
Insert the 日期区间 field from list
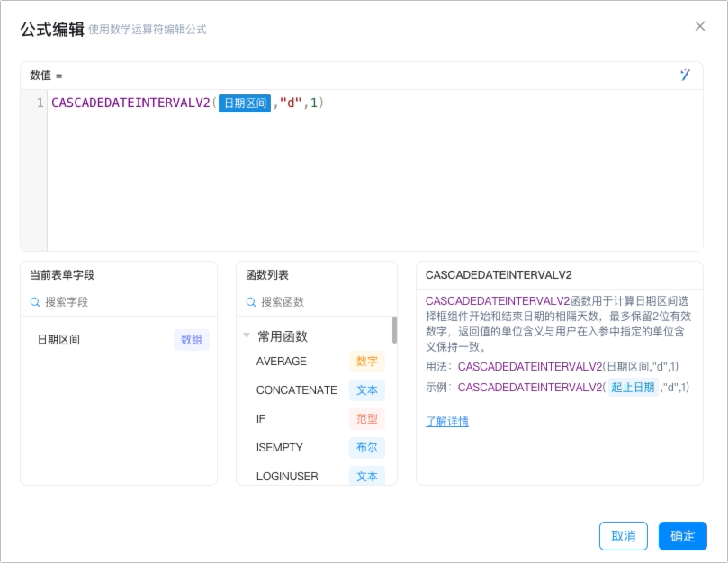(119, 340)
